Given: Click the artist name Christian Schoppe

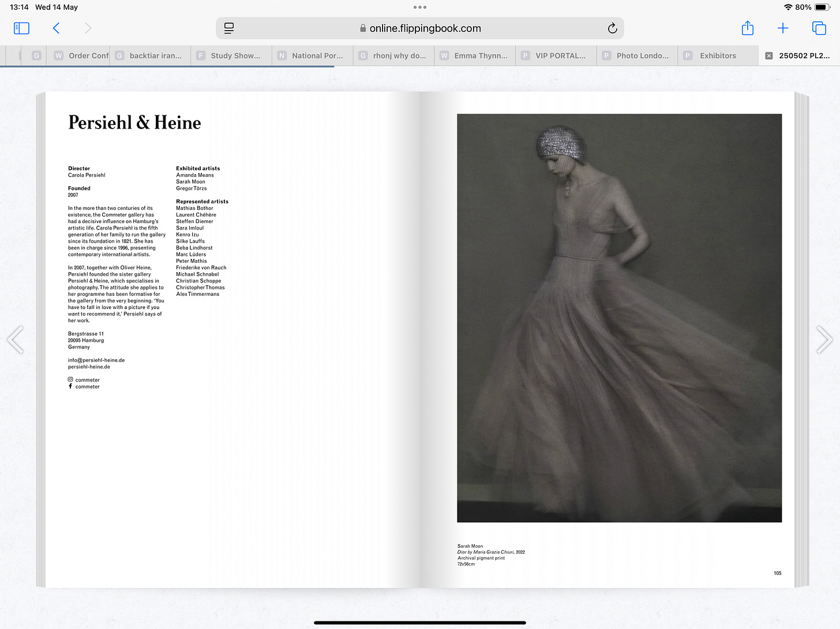Looking at the screenshot, I should (198, 281).
